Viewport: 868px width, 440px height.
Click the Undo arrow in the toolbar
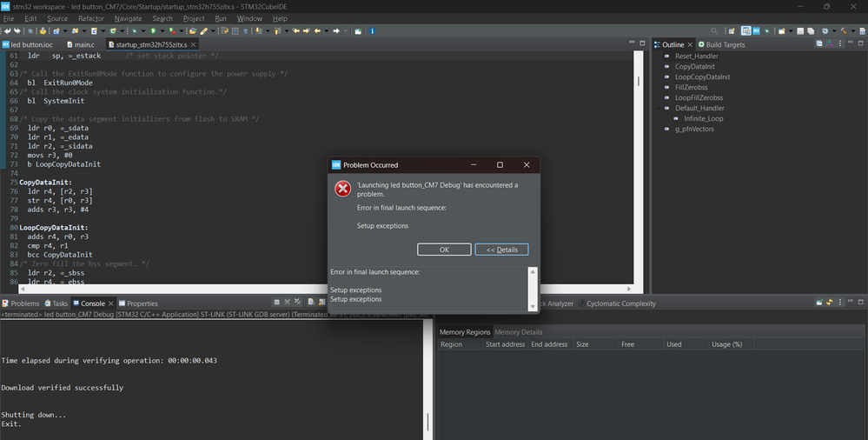click(7, 31)
